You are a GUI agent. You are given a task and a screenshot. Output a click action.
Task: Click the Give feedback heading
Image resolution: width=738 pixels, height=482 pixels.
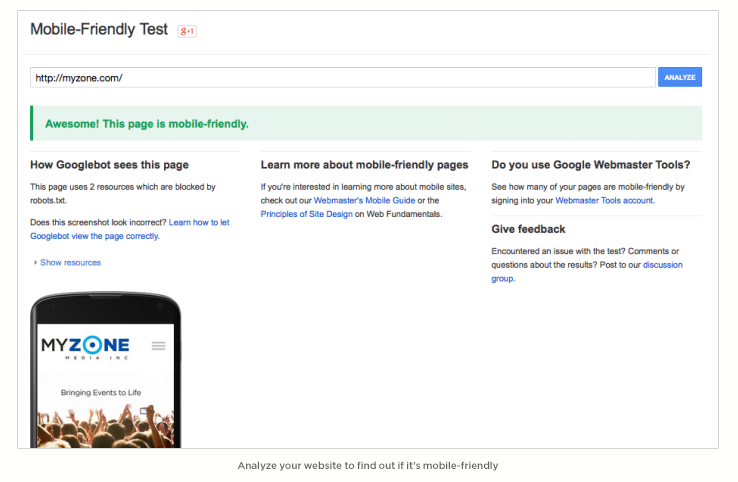click(x=528, y=229)
